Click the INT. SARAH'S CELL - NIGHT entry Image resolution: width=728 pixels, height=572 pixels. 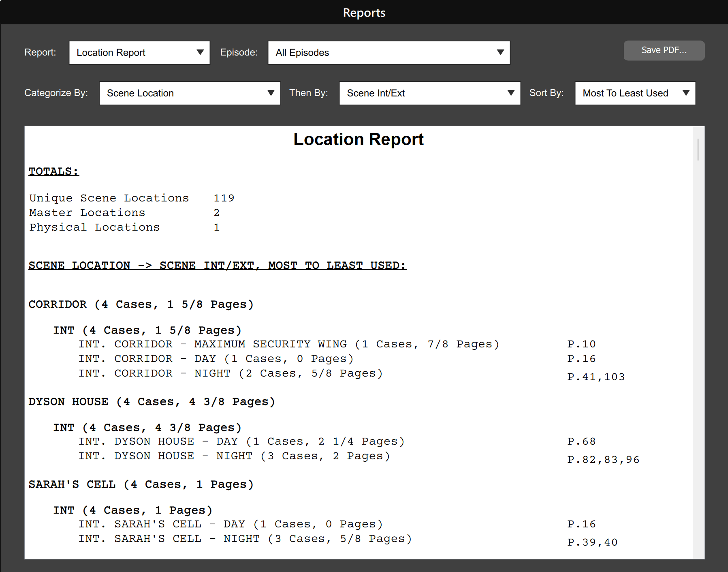coord(245,539)
